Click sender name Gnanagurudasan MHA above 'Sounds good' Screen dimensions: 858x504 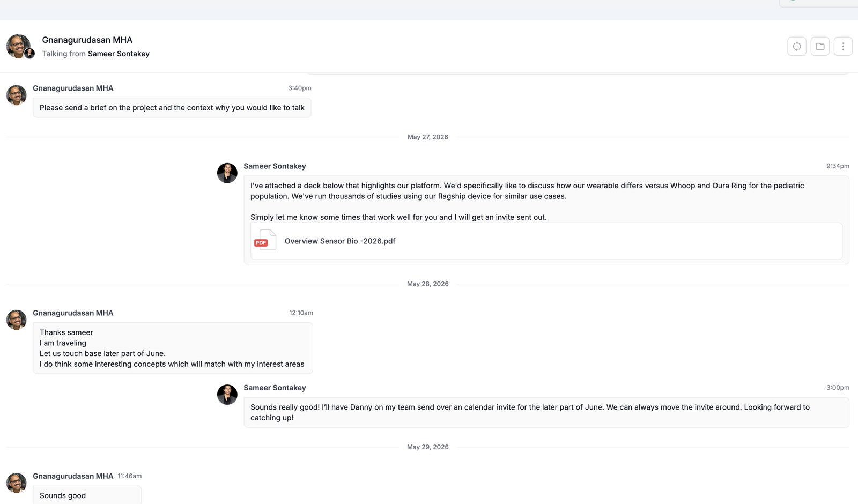point(73,476)
